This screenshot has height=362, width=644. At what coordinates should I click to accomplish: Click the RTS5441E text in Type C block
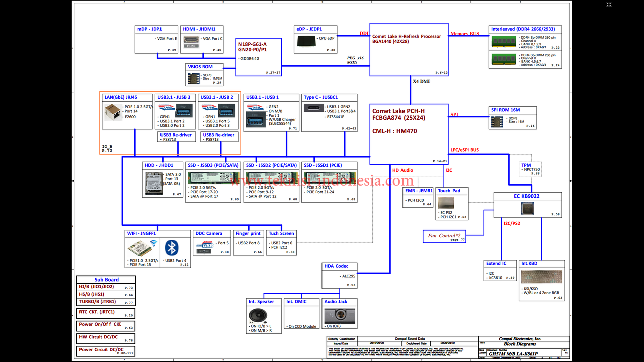[336, 117]
